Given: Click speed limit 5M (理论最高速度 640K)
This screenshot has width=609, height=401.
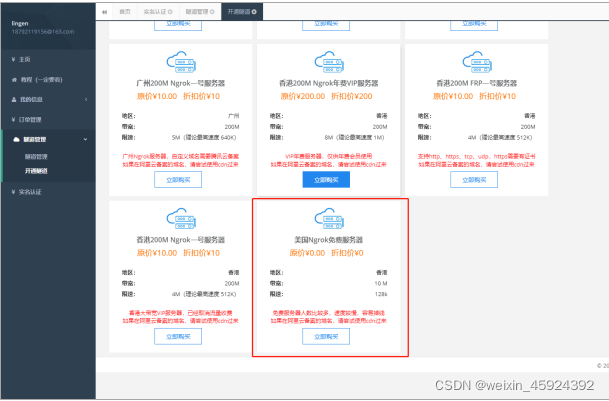Looking at the screenshot, I should pyautogui.click(x=204, y=138).
